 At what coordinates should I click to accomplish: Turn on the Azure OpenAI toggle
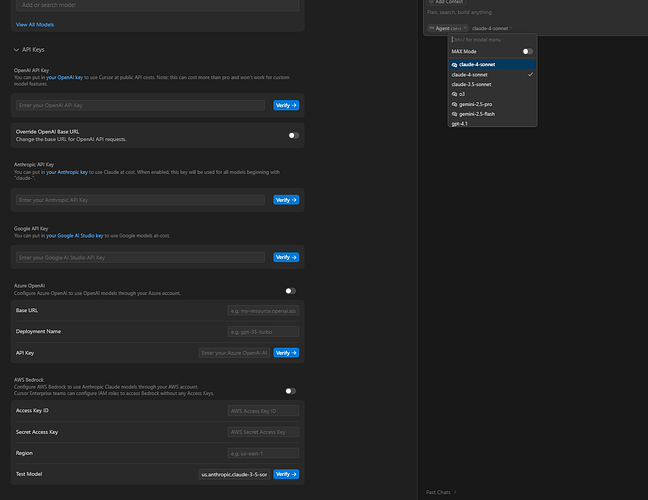click(x=291, y=291)
